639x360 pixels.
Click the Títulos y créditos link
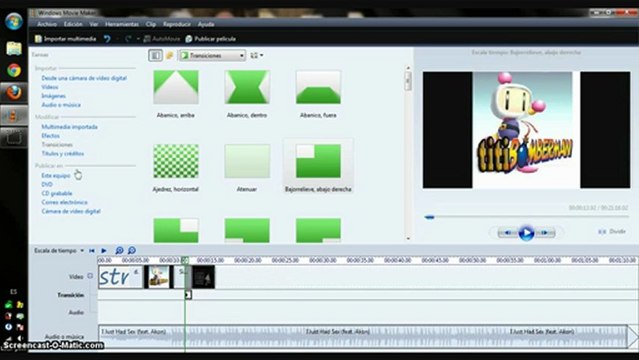pyautogui.click(x=63, y=154)
